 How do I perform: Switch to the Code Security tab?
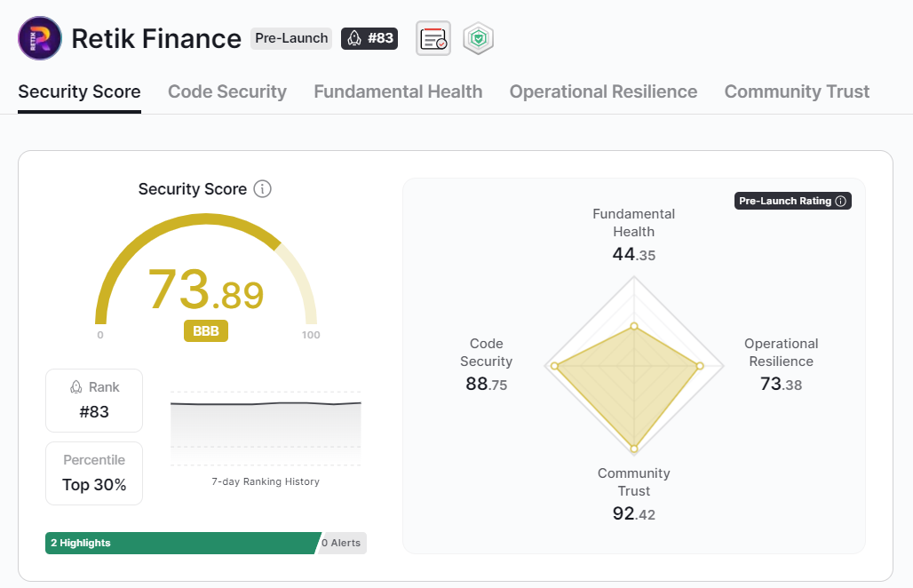227,92
